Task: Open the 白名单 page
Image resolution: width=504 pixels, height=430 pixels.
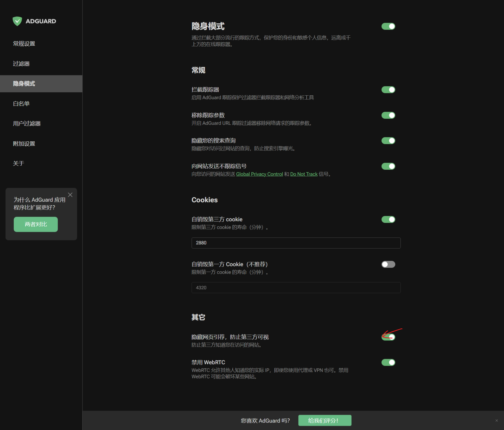Action: point(21,103)
